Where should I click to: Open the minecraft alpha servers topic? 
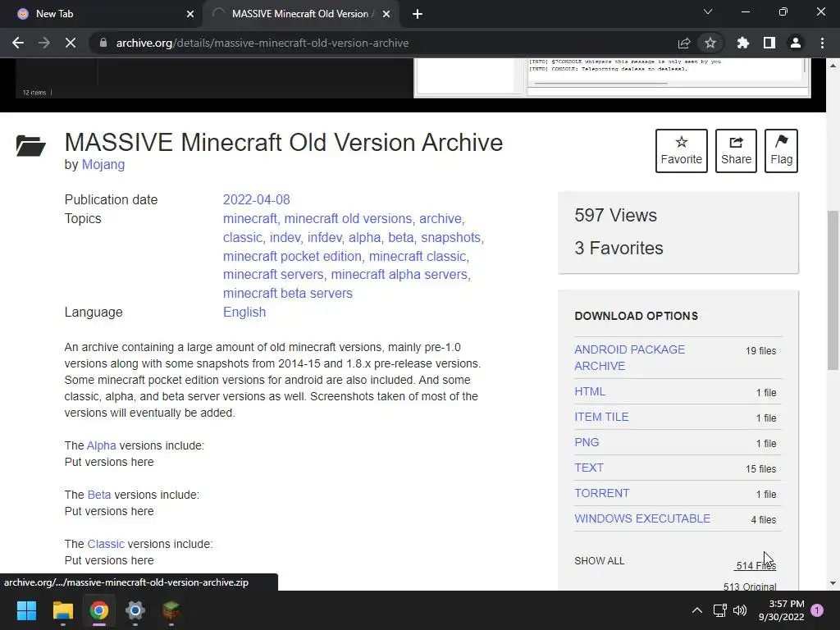click(399, 274)
